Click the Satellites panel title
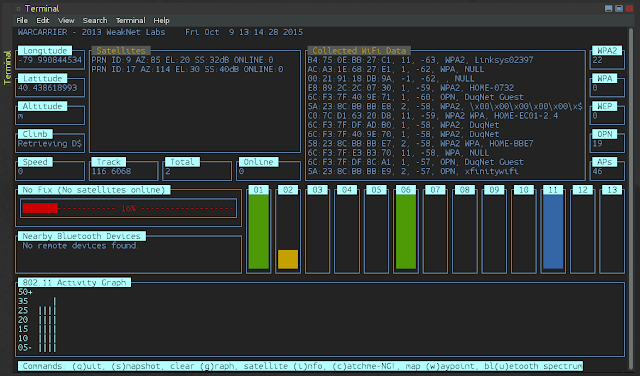The image size is (640, 376). 121,51
